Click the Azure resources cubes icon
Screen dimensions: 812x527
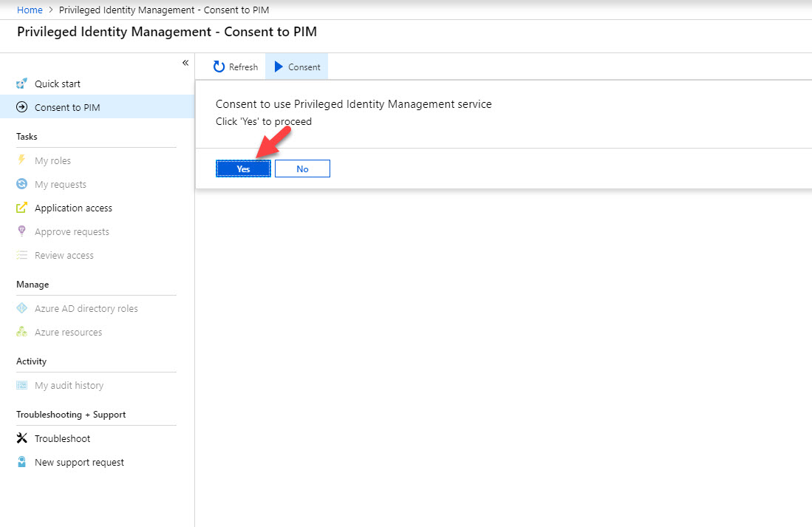coord(21,332)
